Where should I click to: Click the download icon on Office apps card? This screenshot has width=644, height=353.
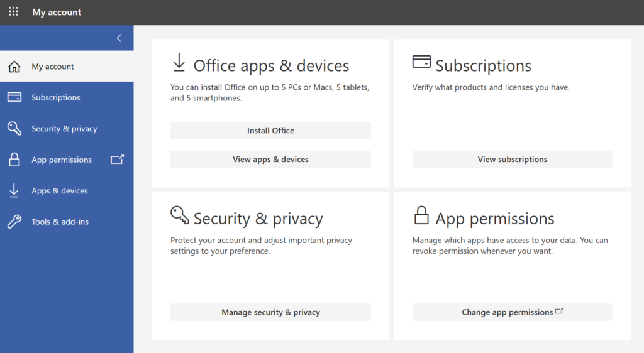pos(179,62)
